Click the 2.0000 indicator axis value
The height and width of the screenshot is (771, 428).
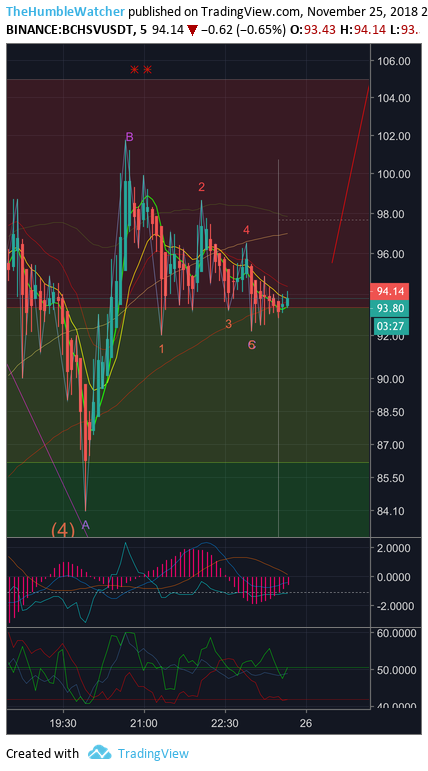395,548
